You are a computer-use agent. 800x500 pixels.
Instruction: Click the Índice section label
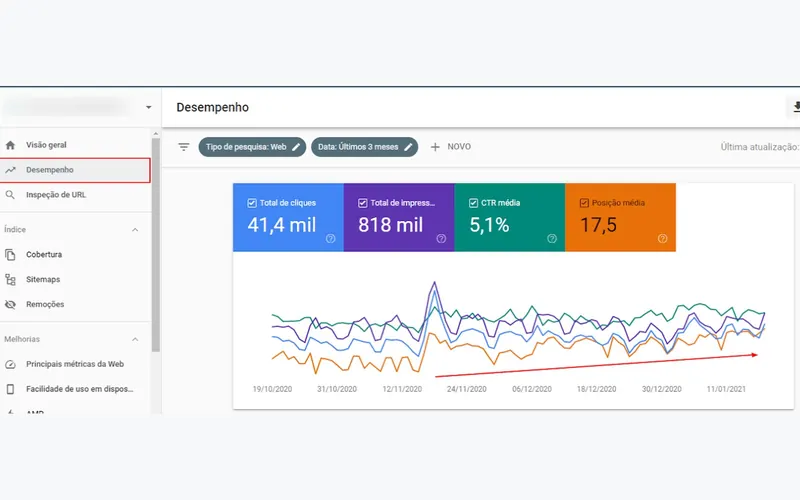click(15, 230)
